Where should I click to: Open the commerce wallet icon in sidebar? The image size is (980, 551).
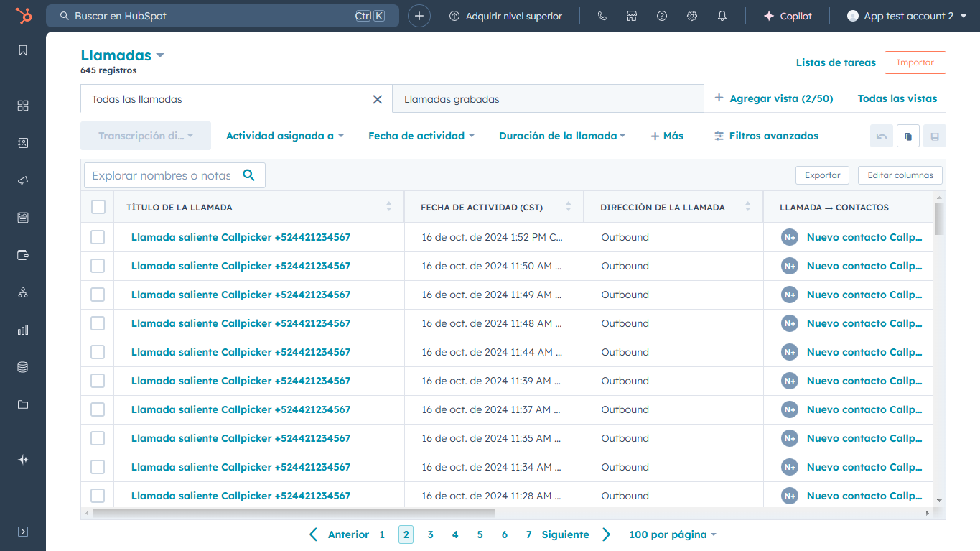[23, 255]
